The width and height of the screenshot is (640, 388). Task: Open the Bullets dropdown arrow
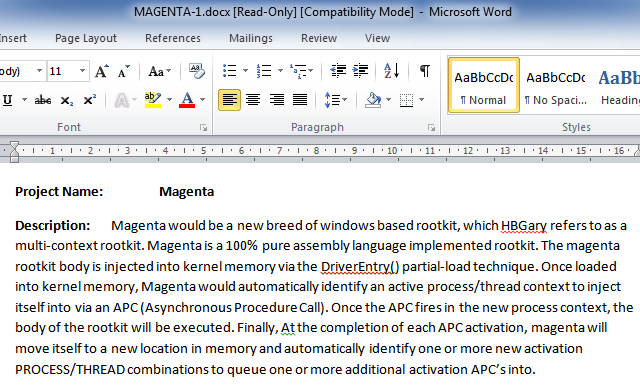click(x=245, y=71)
